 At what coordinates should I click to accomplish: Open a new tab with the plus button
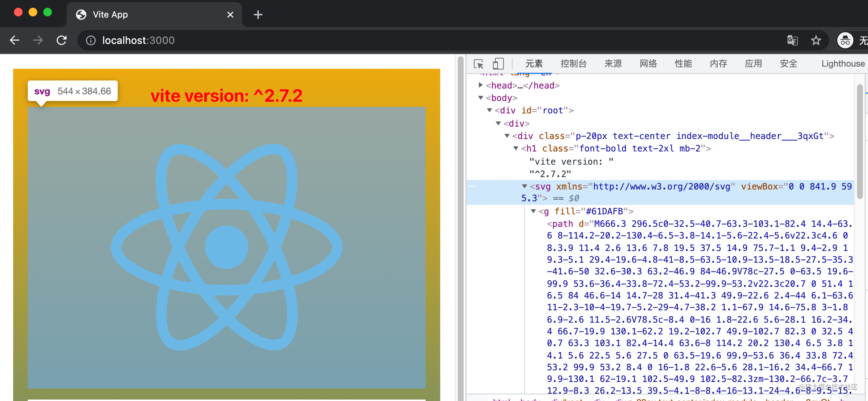pyautogui.click(x=258, y=15)
